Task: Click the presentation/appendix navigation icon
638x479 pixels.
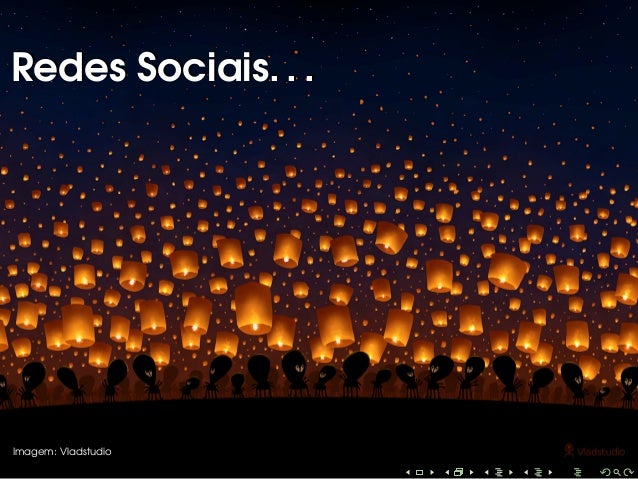Action: (577, 472)
